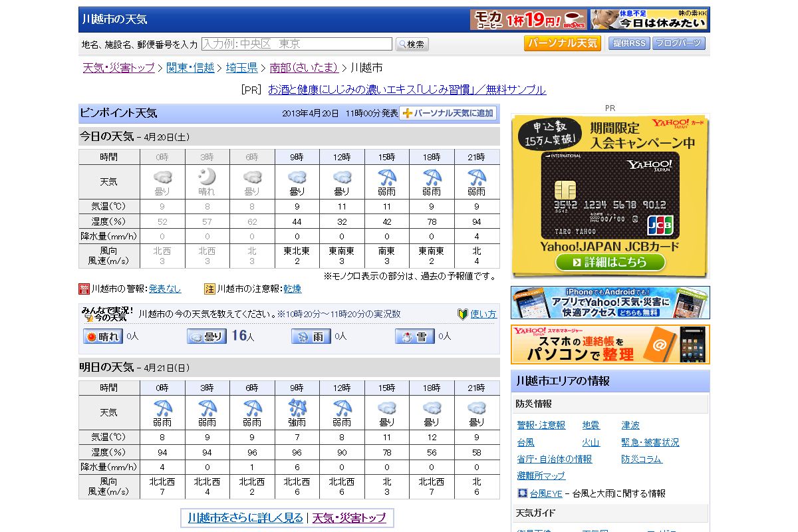This screenshot has height=532, width=798.
Task: Open 埼玉県 breadcrumb link
Action: pos(242,68)
